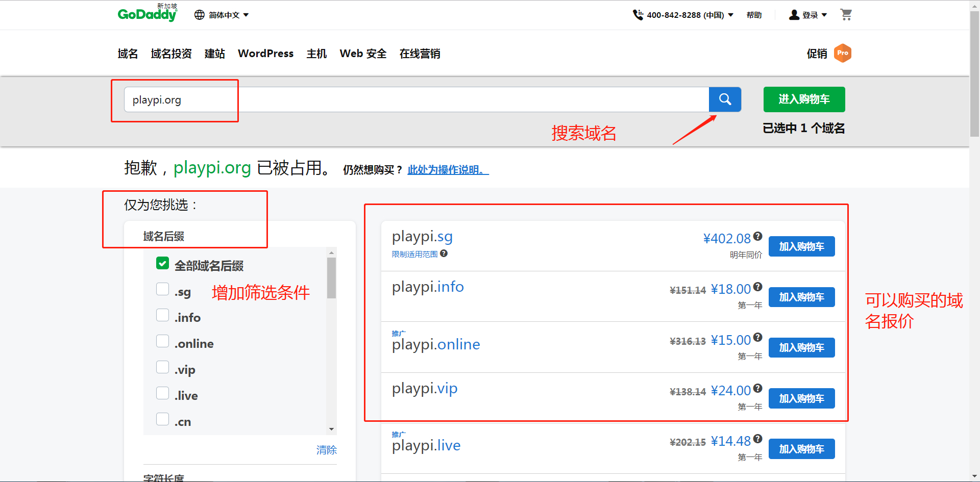
Task: Click the page vertical scrollbar thumb
Action: pyautogui.click(x=974, y=74)
